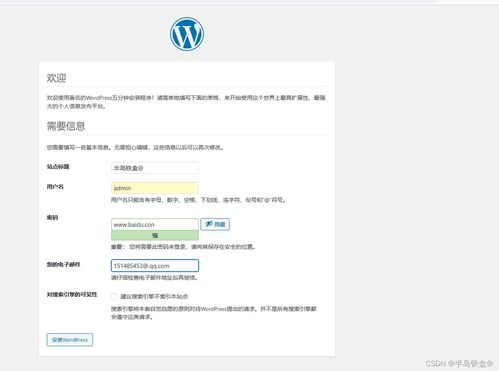Screen dimensions: 499x371
Task: Click the site title input field
Action: click(155, 168)
